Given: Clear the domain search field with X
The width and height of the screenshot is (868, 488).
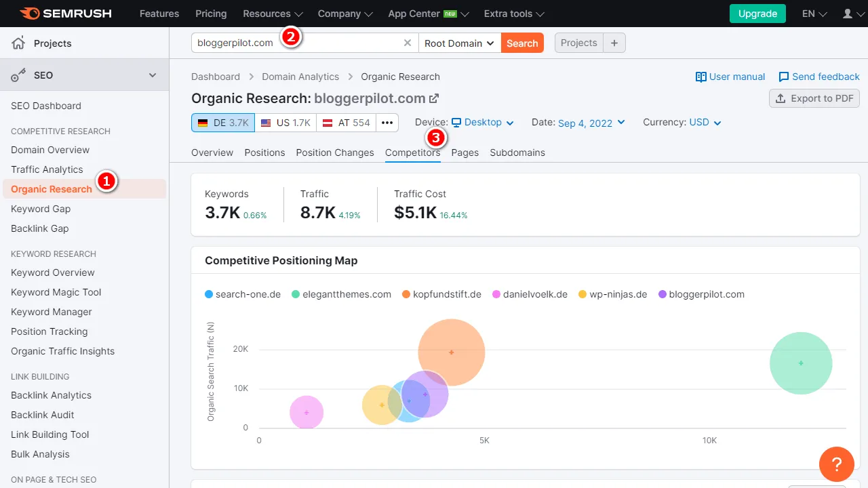Looking at the screenshot, I should [x=408, y=43].
